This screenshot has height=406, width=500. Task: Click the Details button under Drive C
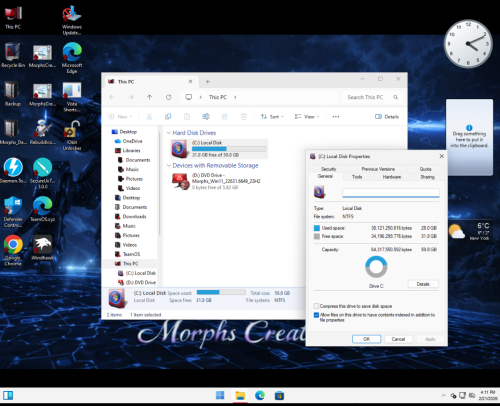pos(423,284)
